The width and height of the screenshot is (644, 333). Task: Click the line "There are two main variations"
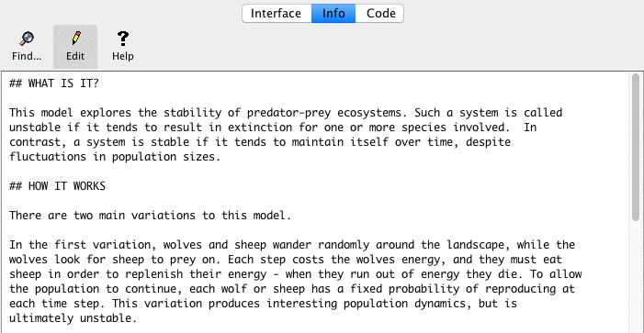pyautogui.click(x=151, y=216)
